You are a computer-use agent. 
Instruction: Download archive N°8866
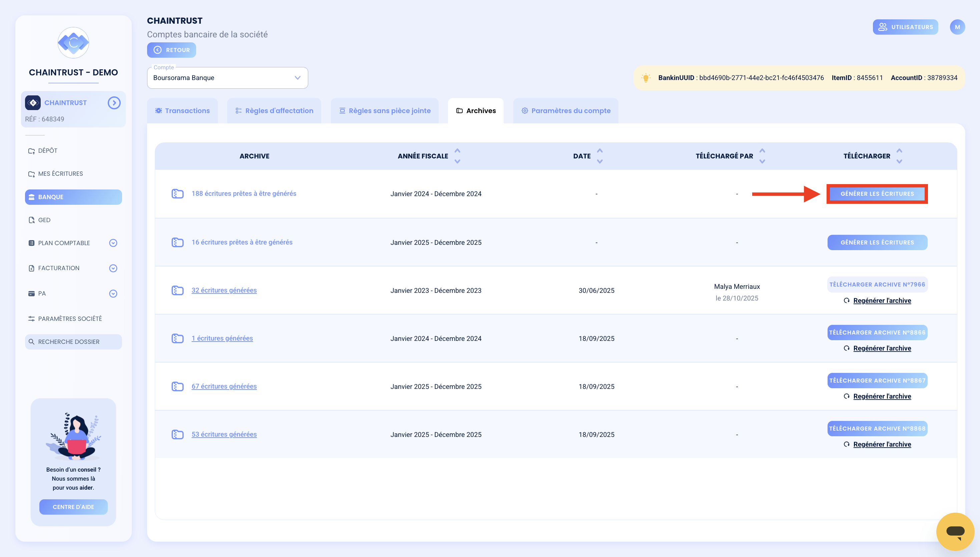tap(877, 333)
